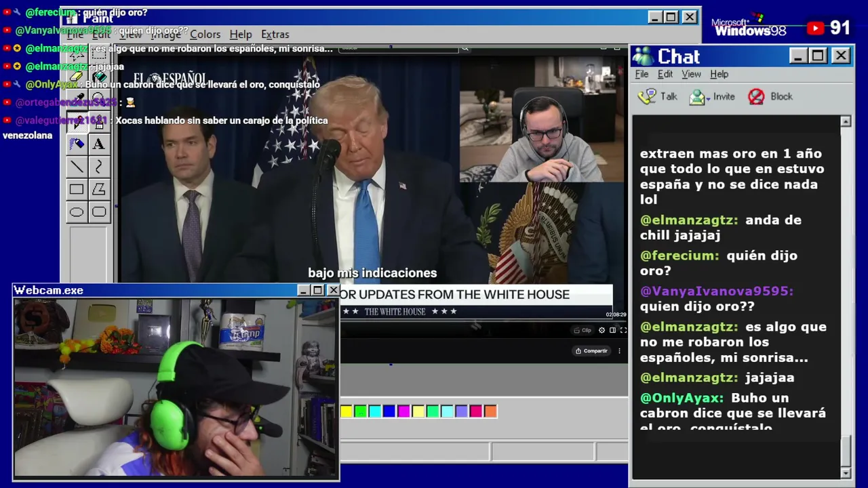Click username @ferecium in Chat window
This screenshot has width=868, height=488.
click(679, 256)
